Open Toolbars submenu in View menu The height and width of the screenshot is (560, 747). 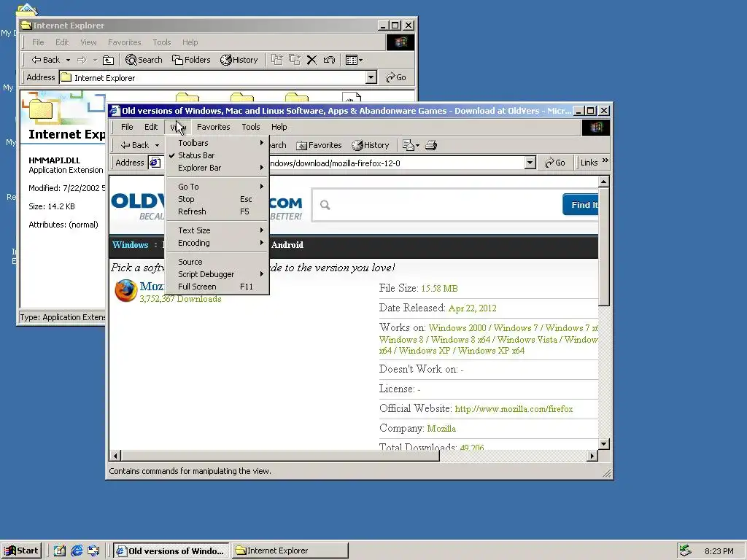pyautogui.click(x=217, y=143)
